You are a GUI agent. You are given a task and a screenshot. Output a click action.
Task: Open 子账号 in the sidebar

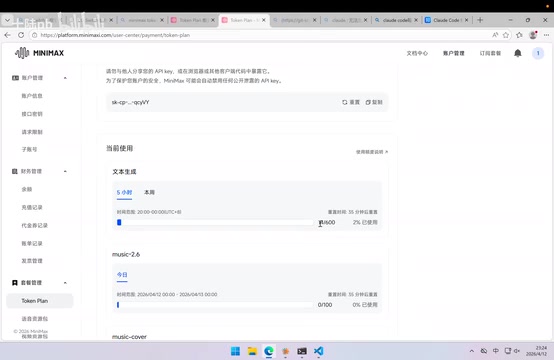coord(29,149)
